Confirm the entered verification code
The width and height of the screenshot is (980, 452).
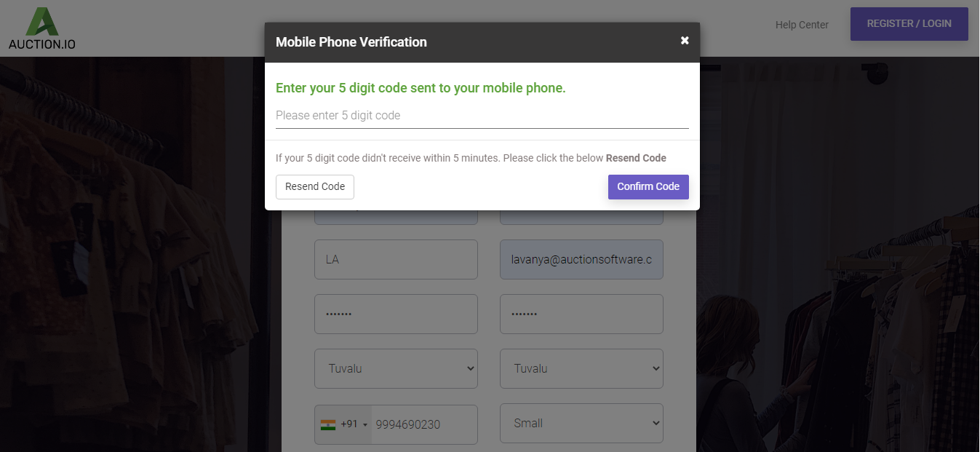pyautogui.click(x=648, y=186)
